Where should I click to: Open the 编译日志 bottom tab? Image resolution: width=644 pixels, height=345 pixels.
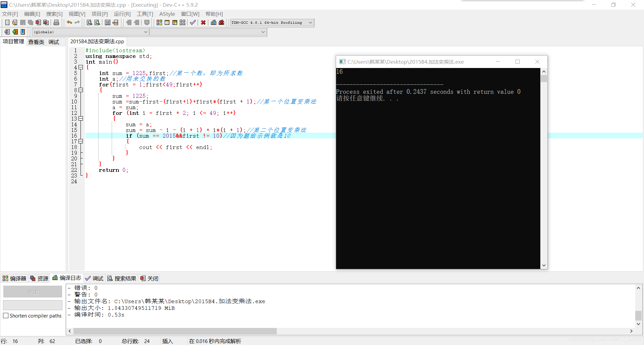coord(67,278)
